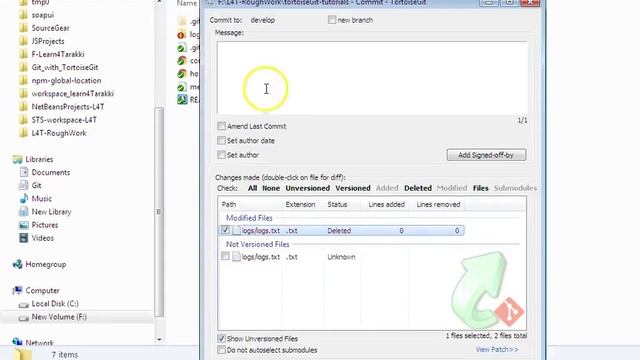The width and height of the screenshot is (640, 360).
Task: Open the View Patch>> link
Action: coord(497,349)
